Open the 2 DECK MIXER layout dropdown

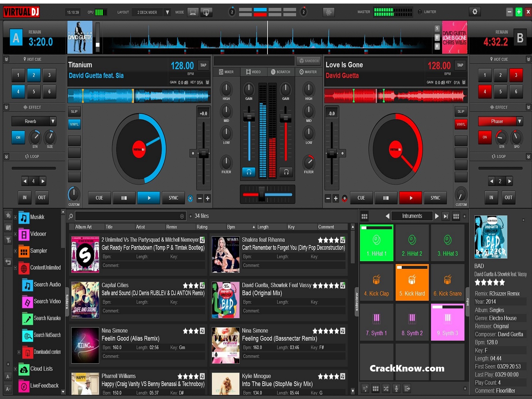tap(168, 12)
